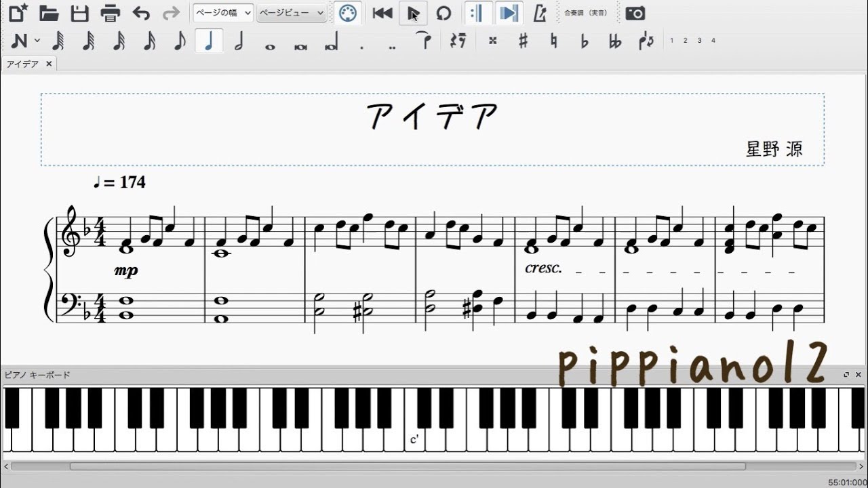Select voice 4

[713, 41]
